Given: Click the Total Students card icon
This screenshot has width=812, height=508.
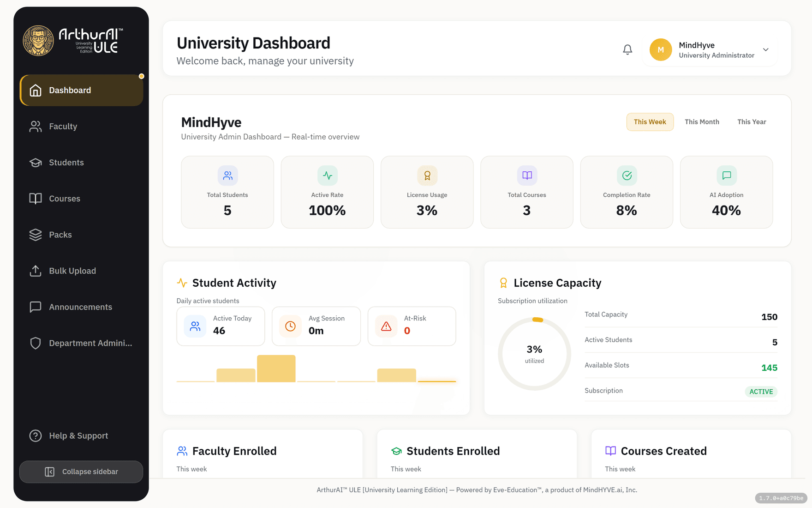Looking at the screenshot, I should tap(228, 175).
